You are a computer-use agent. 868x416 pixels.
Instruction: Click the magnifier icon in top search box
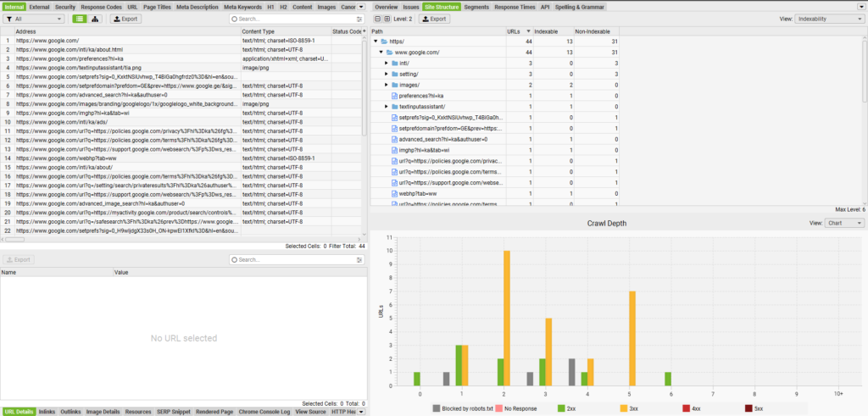tap(234, 19)
